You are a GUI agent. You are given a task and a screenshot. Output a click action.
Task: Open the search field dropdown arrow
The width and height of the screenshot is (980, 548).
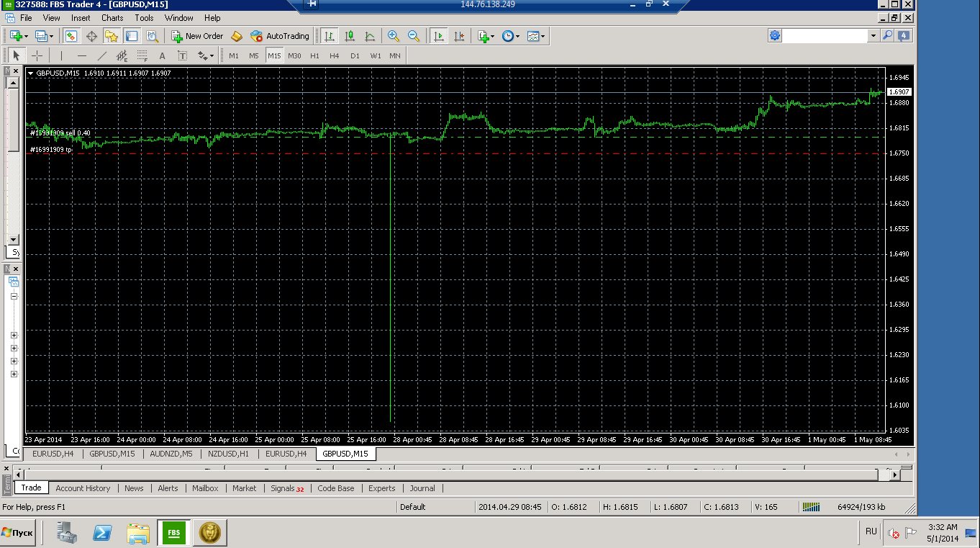874,35
